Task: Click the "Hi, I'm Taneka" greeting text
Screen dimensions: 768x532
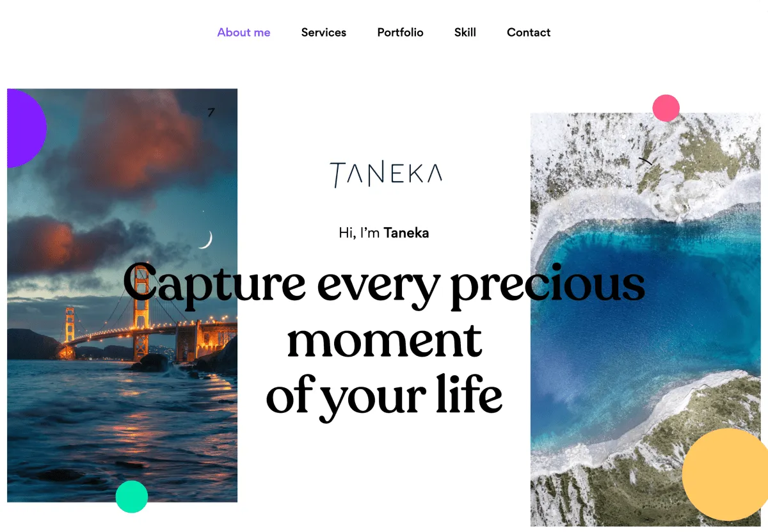Action: pyautogui.click(x=384, y=233)
